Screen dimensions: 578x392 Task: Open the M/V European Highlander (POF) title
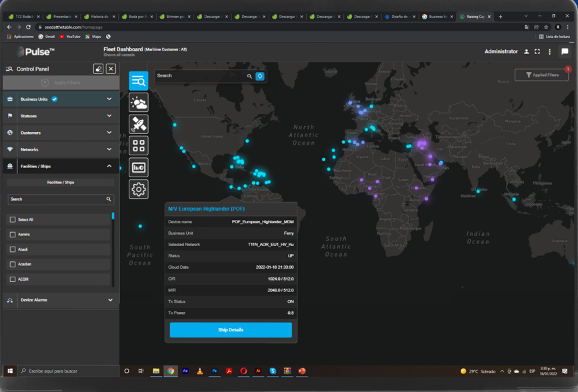(x=207, y=209)
